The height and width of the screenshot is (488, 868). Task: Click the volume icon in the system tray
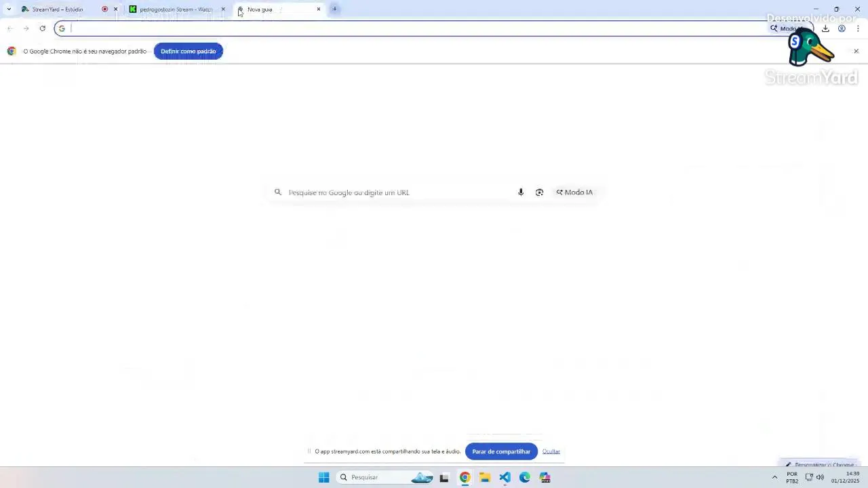coord(820,477)
